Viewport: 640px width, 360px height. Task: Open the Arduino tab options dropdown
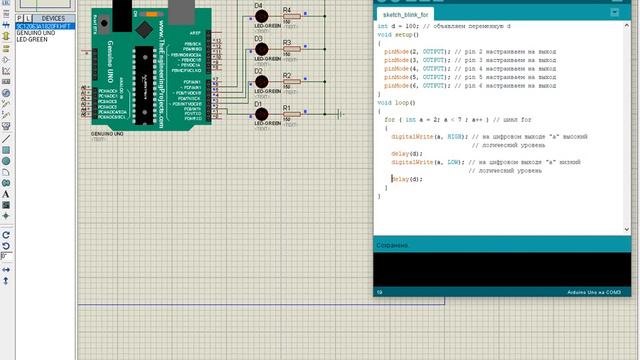(x=615, y=13)
